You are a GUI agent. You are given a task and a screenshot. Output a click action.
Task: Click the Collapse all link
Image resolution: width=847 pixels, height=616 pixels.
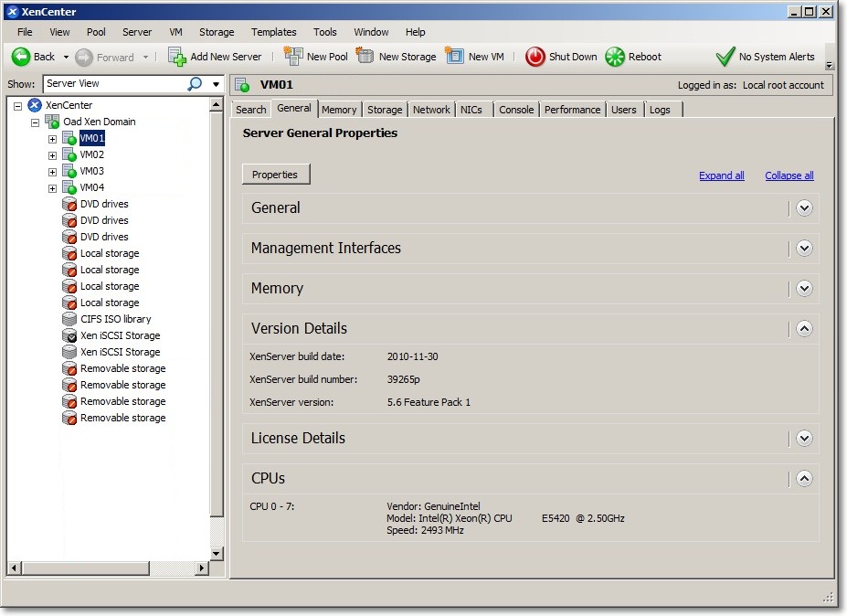tap(789, 175)
